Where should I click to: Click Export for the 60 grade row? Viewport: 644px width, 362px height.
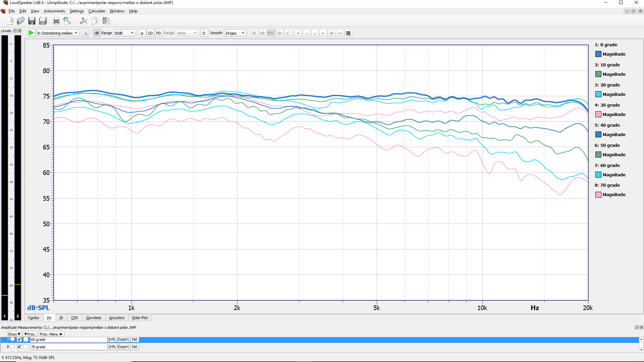(123, 339)
